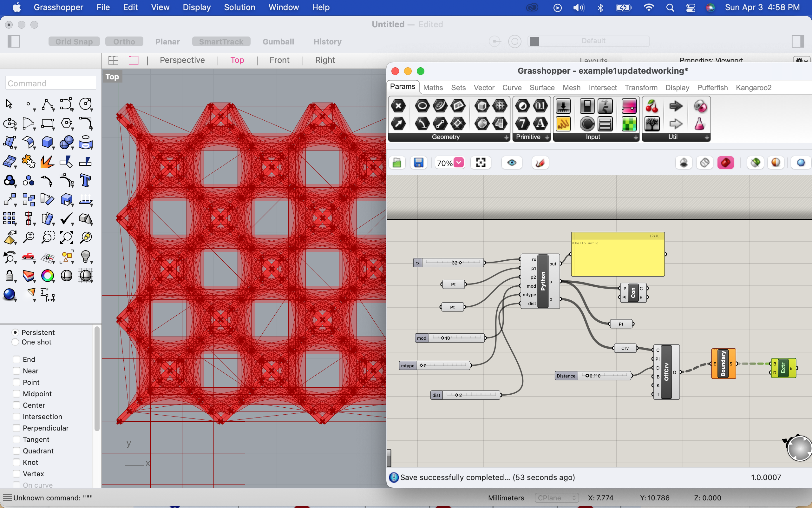
Task: Click the orange Boundary component
Action: coord(724,364)
